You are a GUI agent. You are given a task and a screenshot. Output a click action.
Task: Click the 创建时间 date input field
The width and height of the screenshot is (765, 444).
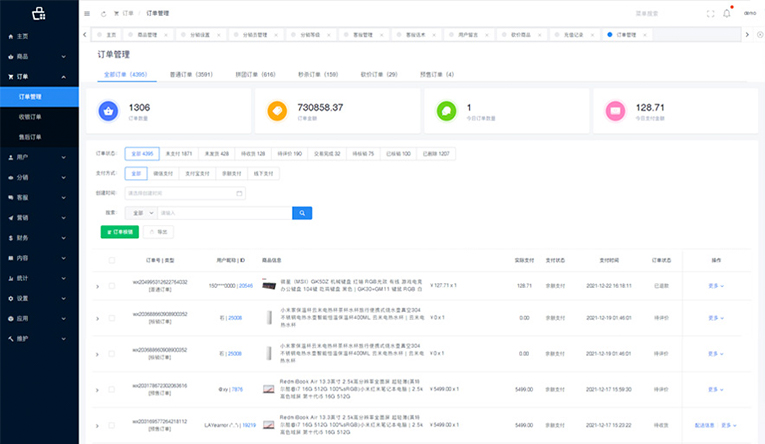pos(185,192)
